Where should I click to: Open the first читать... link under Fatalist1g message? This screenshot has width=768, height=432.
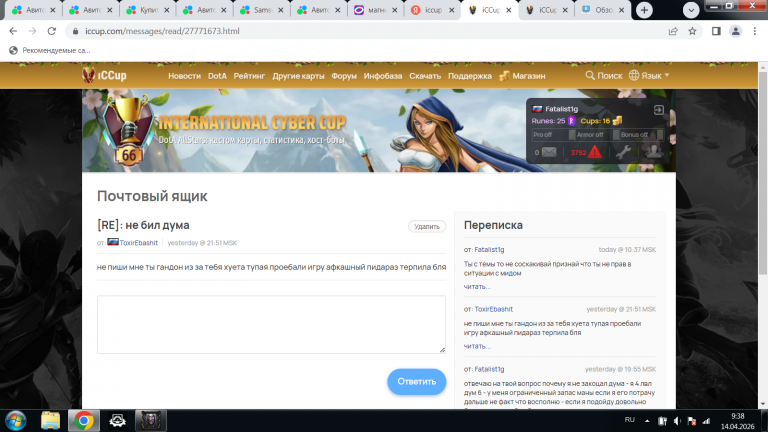pyautogui.click(x=477, y=287)
